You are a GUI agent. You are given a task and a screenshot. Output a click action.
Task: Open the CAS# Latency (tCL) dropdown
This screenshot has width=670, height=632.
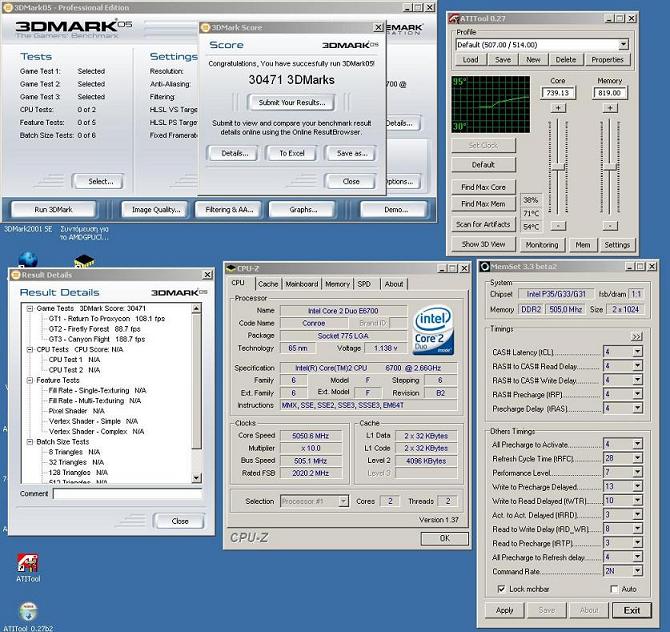637,352
